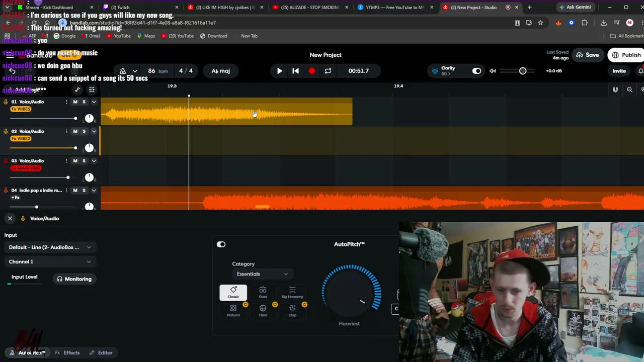
Task: Adjust the track 01 pan knob
Action: click(x=89, y=118)
